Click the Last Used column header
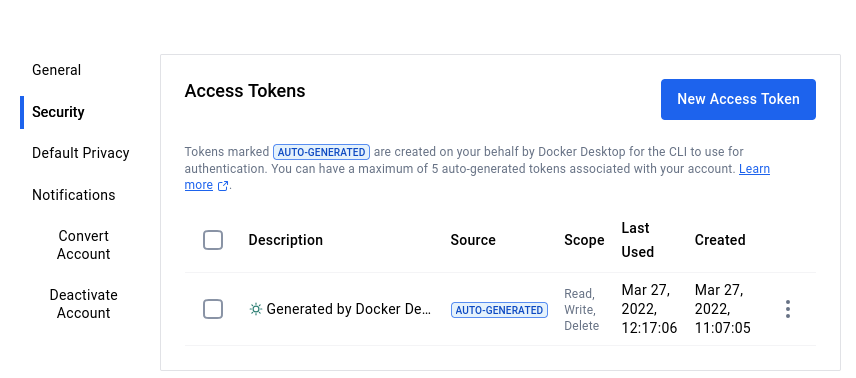 638,240
